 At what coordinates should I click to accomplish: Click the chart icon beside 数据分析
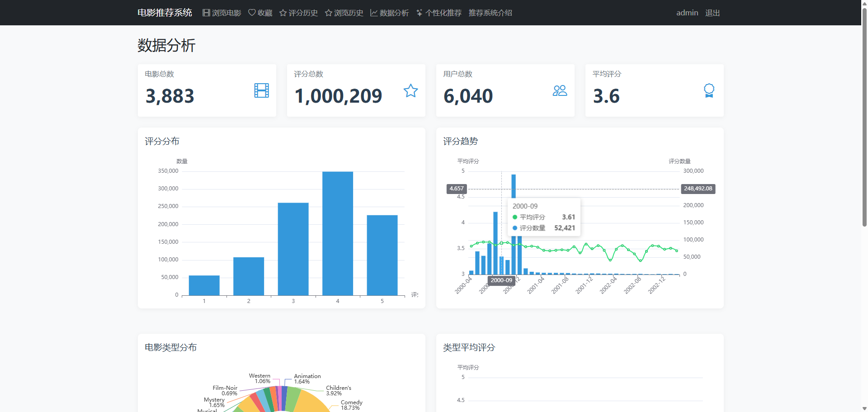tap(374, 13)
